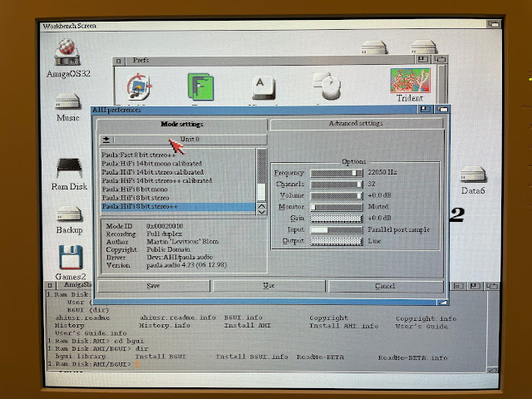532x399 pixels.
Task: Select Paula:HiFi 8 bit mono mode
Action: point(178,190)
